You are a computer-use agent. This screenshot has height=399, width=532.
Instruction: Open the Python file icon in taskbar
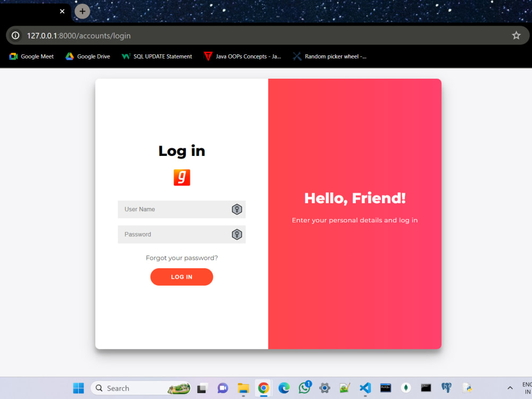[467, 388]
